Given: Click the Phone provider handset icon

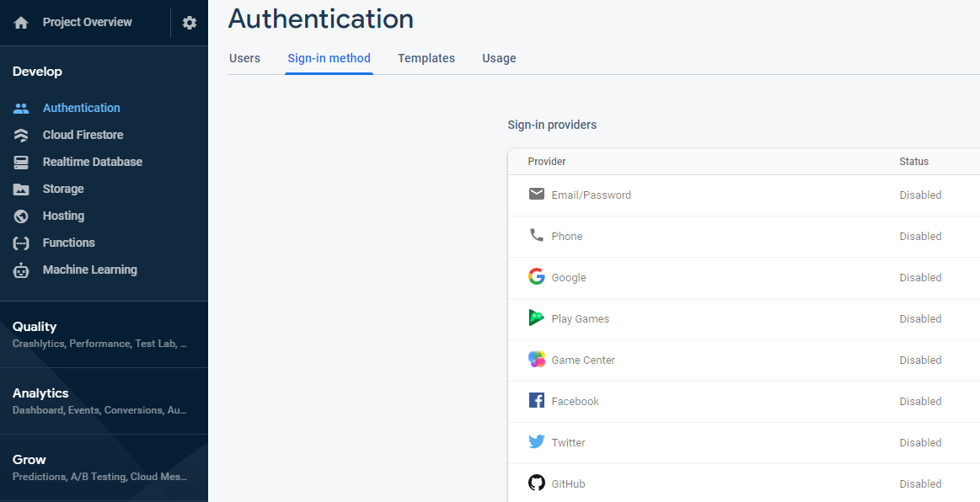Looking at the screenshot, I should [536, 235].
